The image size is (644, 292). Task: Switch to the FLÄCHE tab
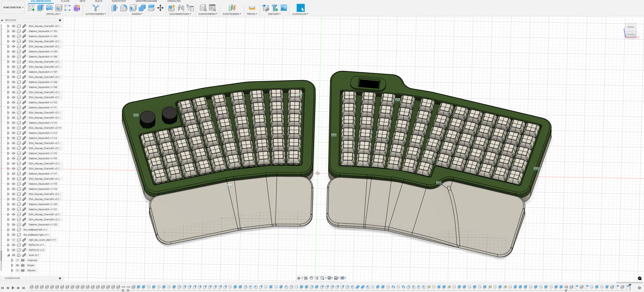tap(65, 1)
